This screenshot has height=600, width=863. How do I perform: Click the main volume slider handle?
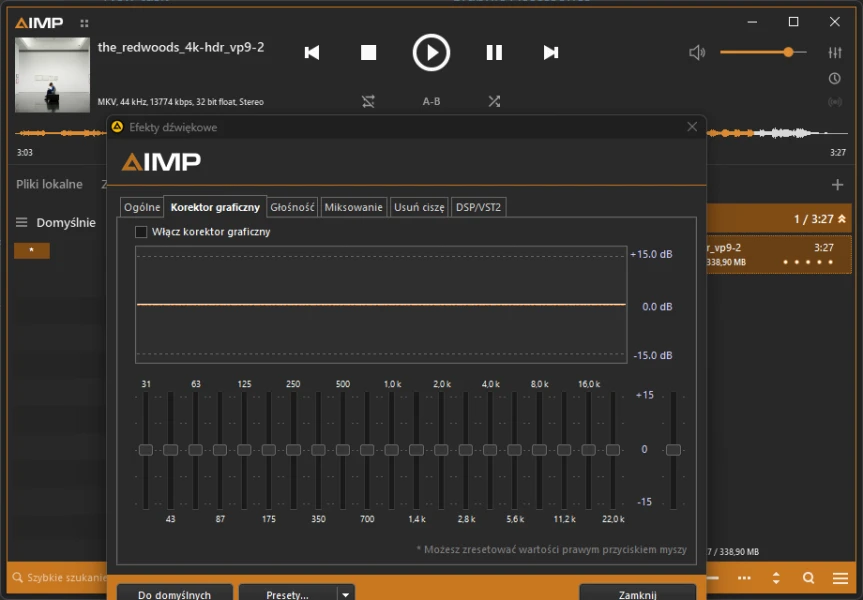click(789, 52)
